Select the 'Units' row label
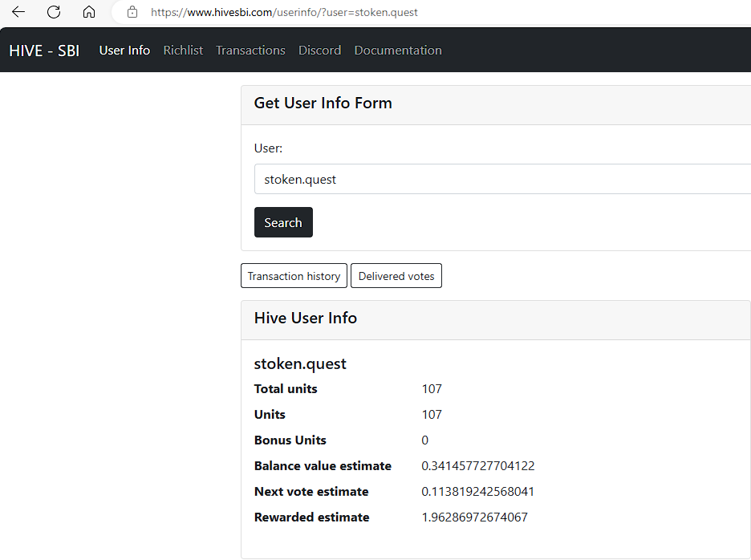 coord(270,415)
